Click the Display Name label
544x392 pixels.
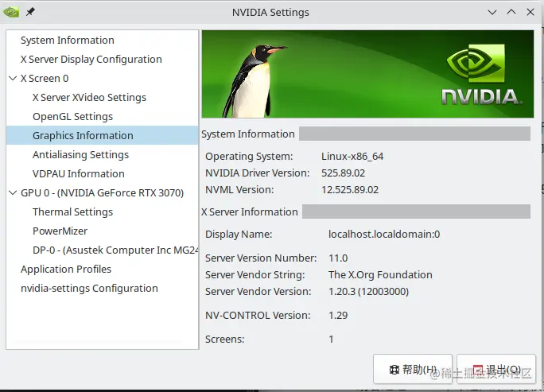(x=239, y=234)
